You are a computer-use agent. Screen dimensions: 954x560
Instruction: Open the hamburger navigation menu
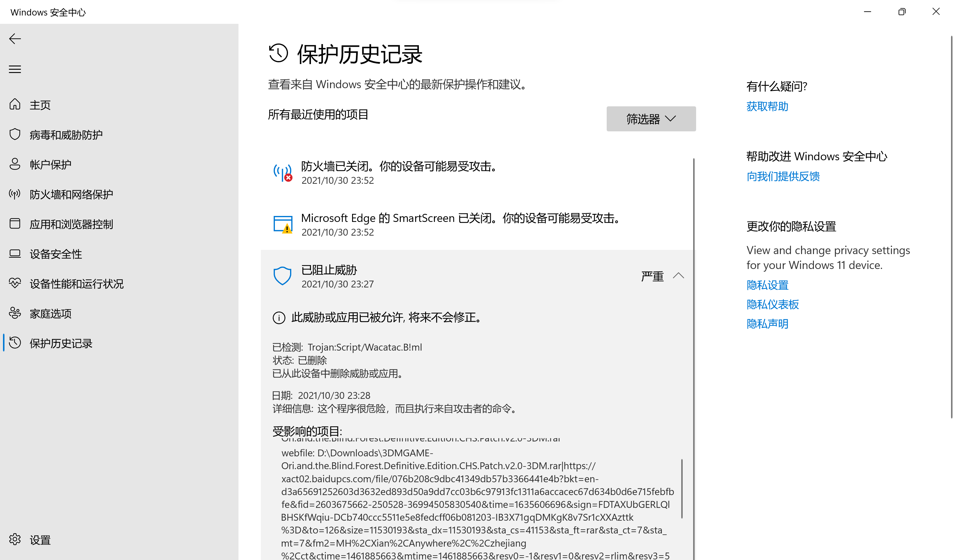(15, 69)
